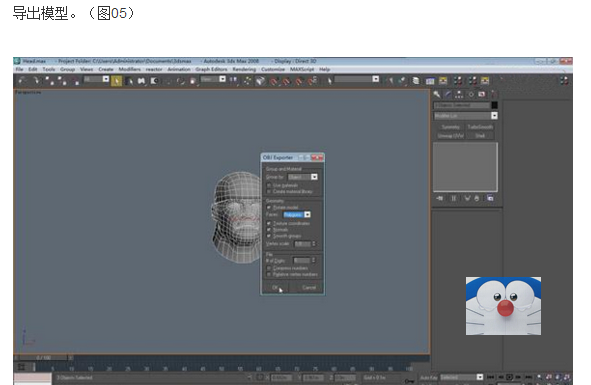
Task: Click the Pin Stack icon below modifier stack
Action: [x=439, y=198]
